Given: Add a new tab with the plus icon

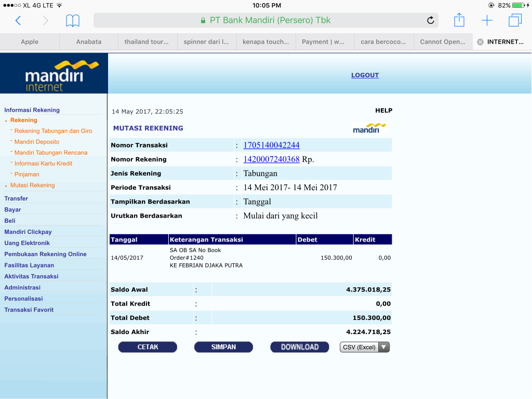Looking at the screenshot, I should pos(487,20).
